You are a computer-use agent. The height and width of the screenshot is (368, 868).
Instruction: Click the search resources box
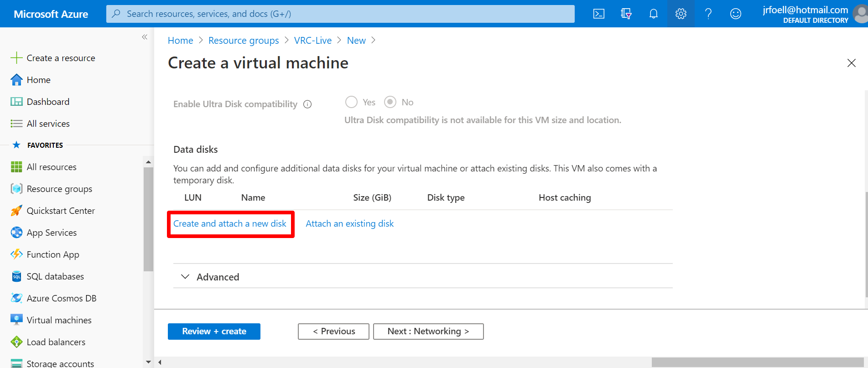point(340,14)
